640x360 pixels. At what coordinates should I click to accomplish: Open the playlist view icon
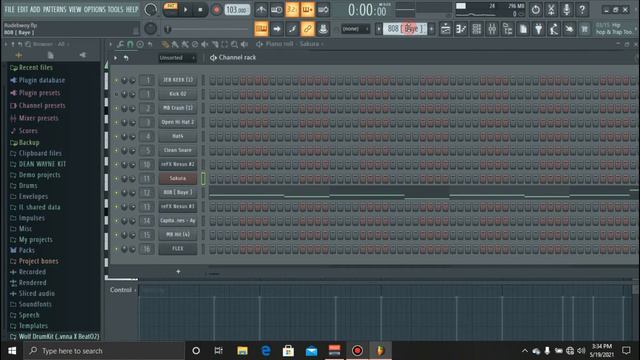click(x=445, y=29)
